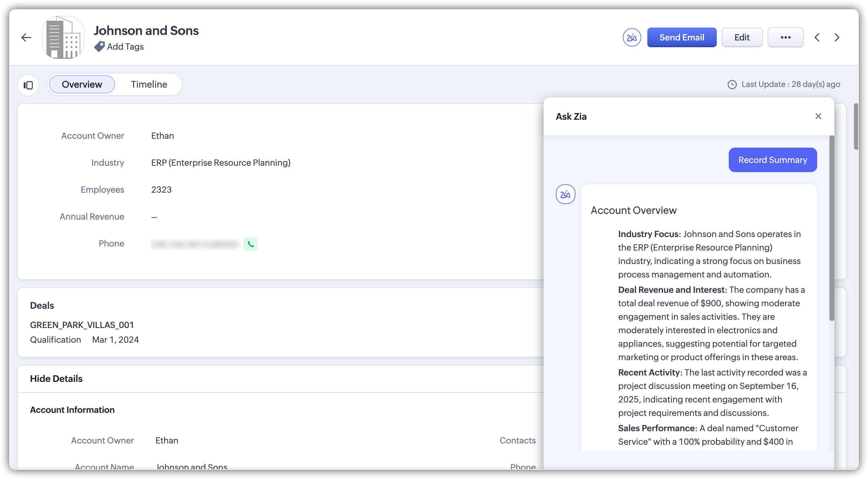Go to next record arrow

tap(837, 37)
